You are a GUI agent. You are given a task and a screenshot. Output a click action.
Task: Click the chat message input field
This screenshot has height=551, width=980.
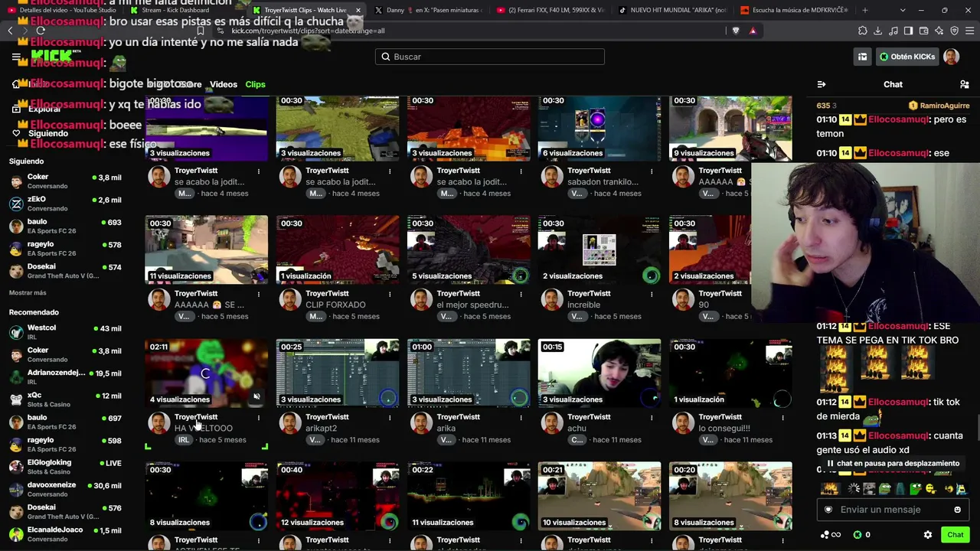pyautogui.click(x=893, y=510)
